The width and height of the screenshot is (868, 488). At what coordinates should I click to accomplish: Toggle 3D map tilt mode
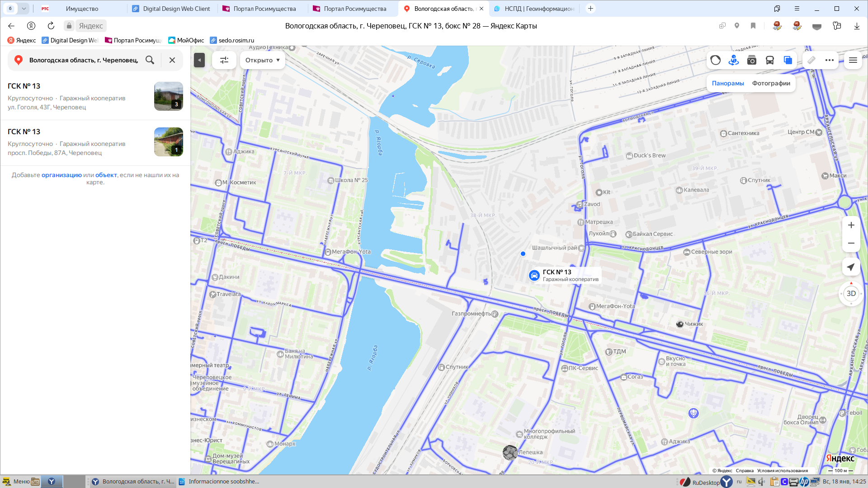pyautogui.click(x=851, y=294)
